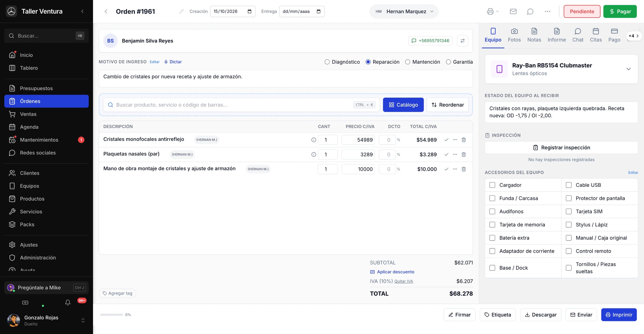The image size is (644, 334).
Task: Navigate to Inicio home
Action: (46, 55)
